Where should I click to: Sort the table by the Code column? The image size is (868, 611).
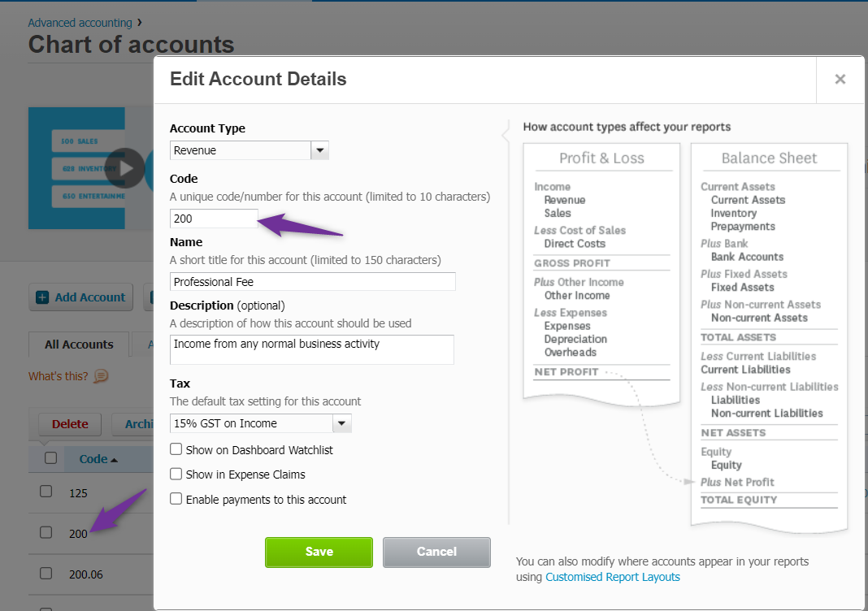tap(98, 459)
